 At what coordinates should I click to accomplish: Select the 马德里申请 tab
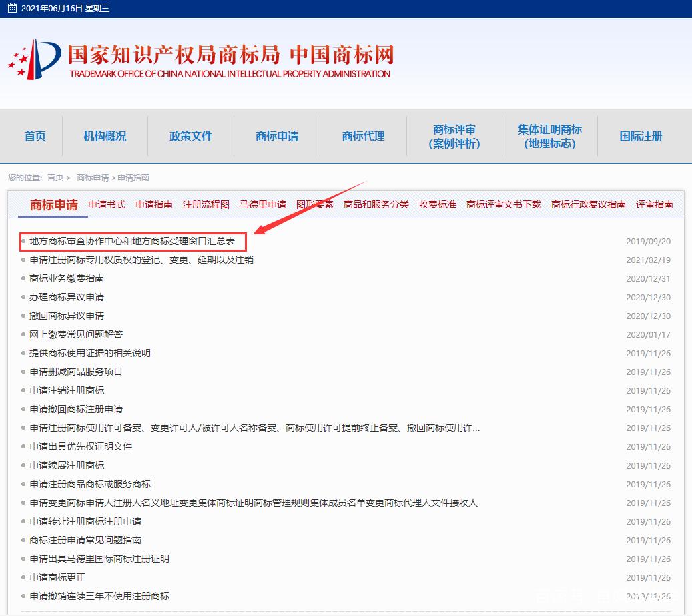(262, 204)
